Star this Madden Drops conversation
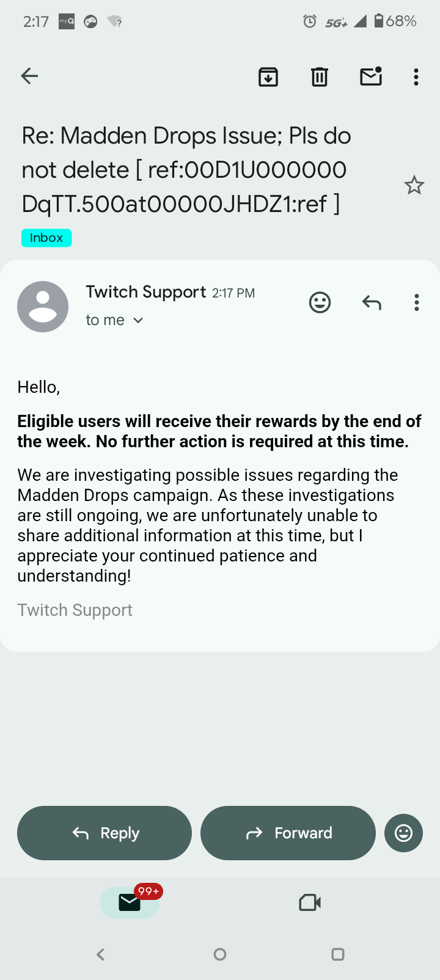Viewport: 440px width, 980px height. (414, 185)
